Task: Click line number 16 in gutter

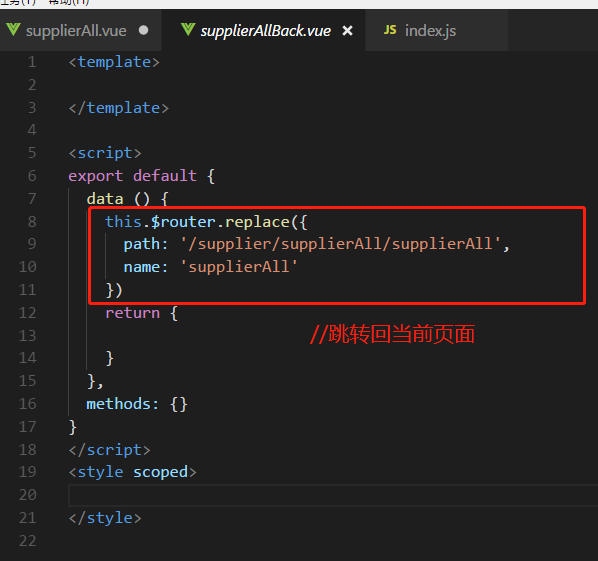Action: (x=28, y=404)
